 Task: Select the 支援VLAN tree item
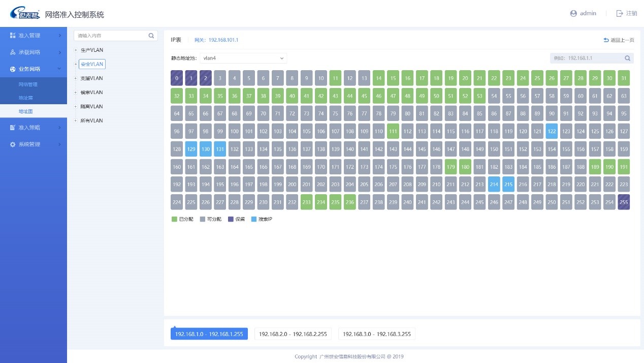91,78
